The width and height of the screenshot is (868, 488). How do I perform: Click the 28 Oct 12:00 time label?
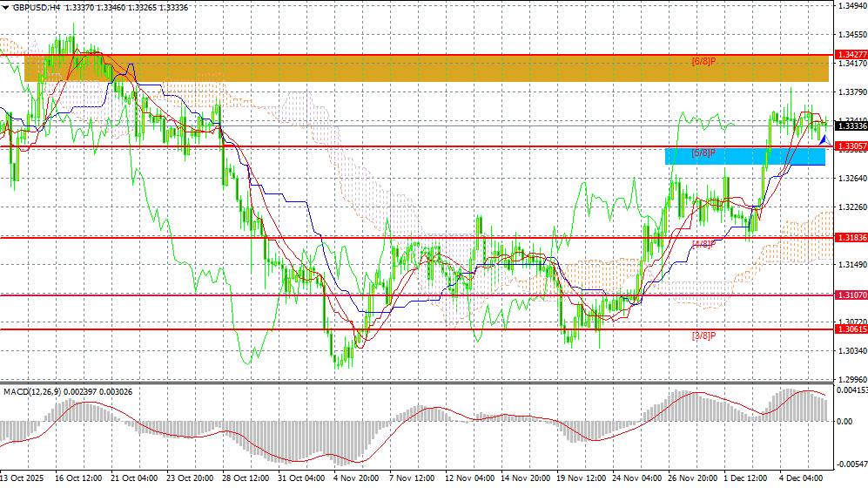pyautogui.click(x=246, y=478)
